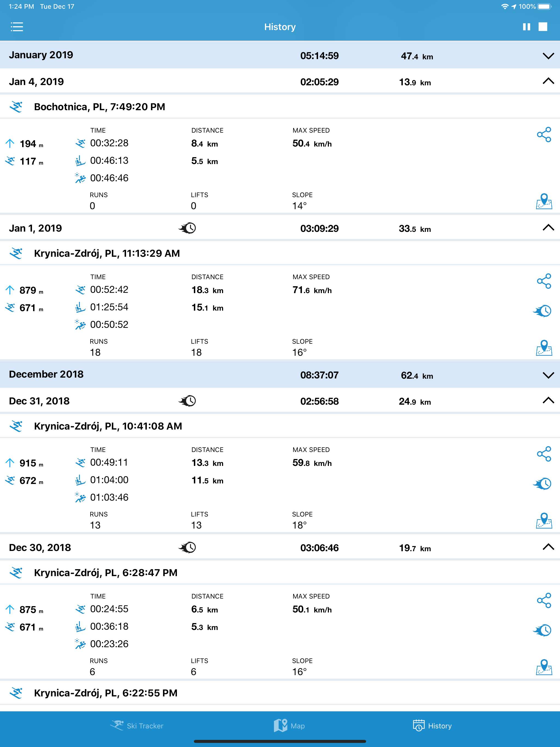Share the Dec 31 Krynica-Zdrój session

(544, 454)
